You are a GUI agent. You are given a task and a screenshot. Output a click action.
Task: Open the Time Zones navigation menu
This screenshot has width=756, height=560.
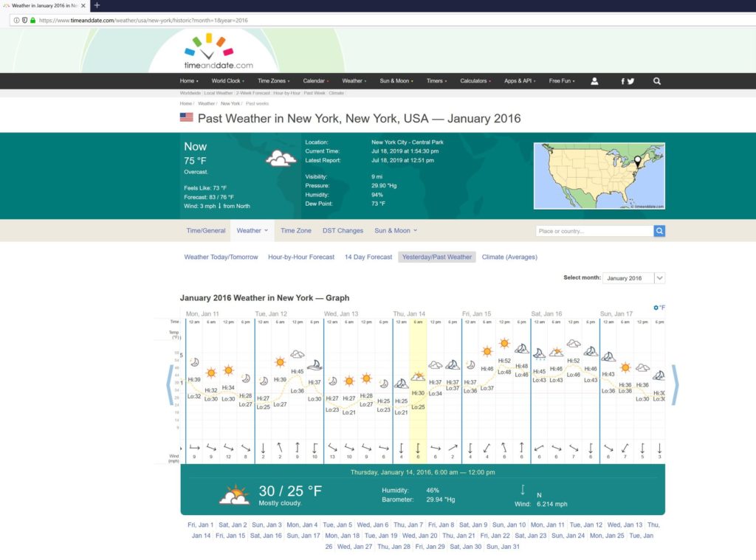click(273, 81)
